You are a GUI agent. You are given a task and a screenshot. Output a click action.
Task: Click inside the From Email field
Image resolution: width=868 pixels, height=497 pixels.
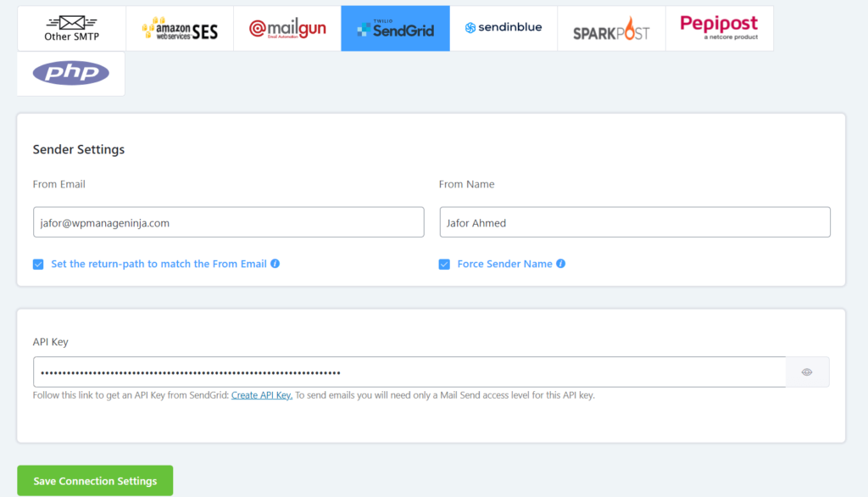point(229,221)
